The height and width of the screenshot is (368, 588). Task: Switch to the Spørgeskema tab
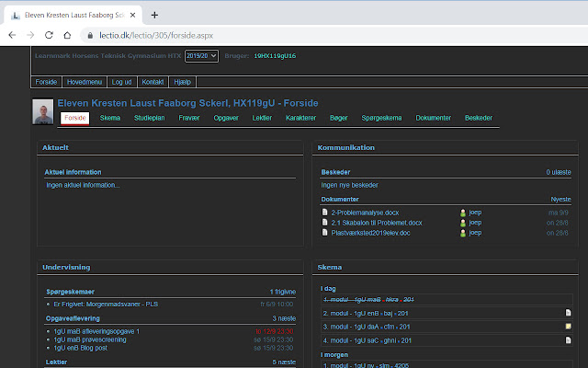pos(381,118)
